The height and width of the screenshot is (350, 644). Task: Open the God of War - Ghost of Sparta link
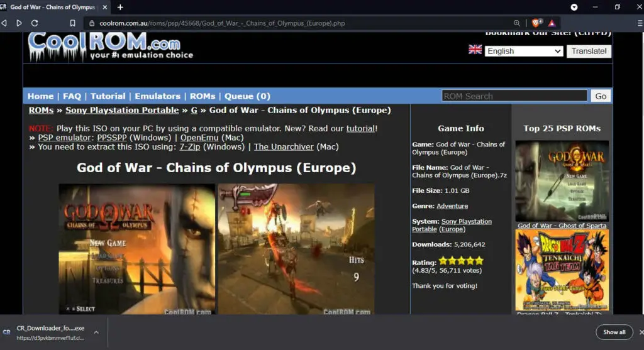pos(562,226)
